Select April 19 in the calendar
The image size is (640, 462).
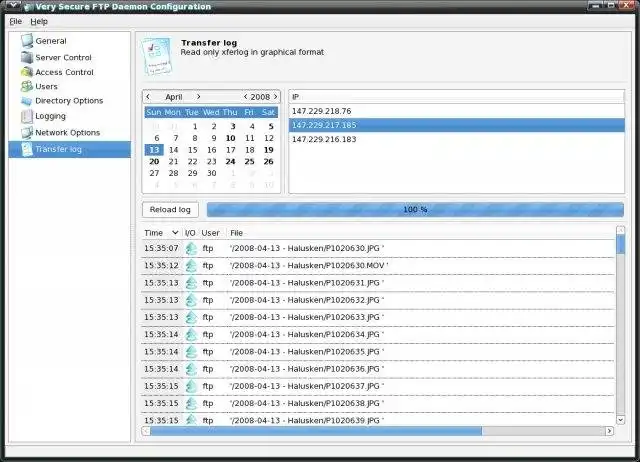[x=269, y=150]
